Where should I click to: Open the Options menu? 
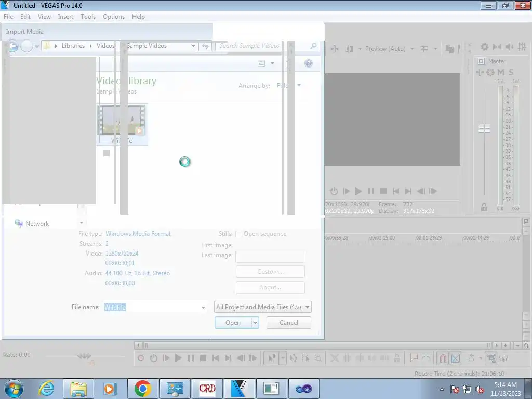pyautogui.click(x=114, y=17)
